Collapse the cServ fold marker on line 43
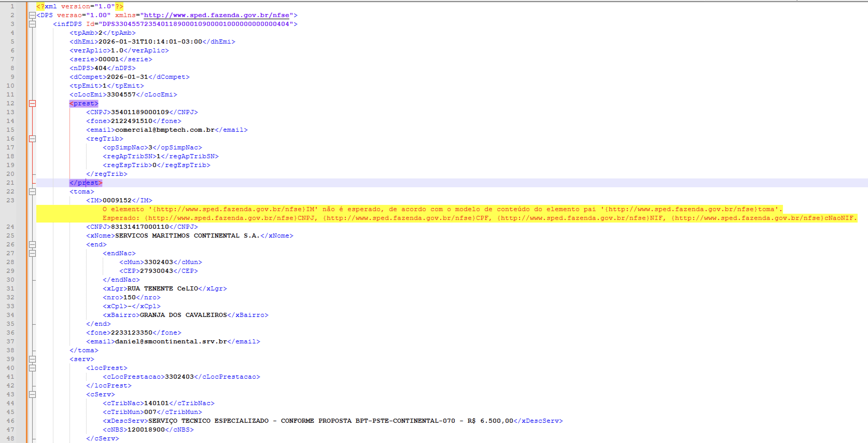Screen dimensions: 868x443 click(32, 394)
